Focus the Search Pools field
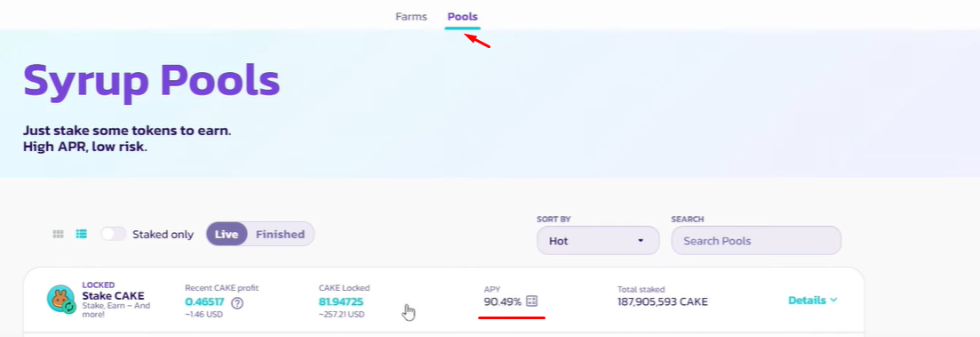 756,241
